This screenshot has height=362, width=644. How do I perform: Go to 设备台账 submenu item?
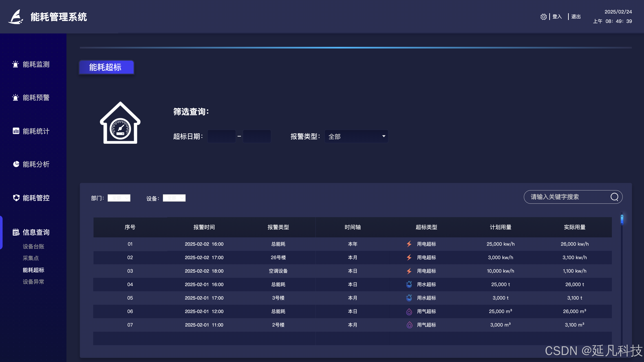(33, 247)
